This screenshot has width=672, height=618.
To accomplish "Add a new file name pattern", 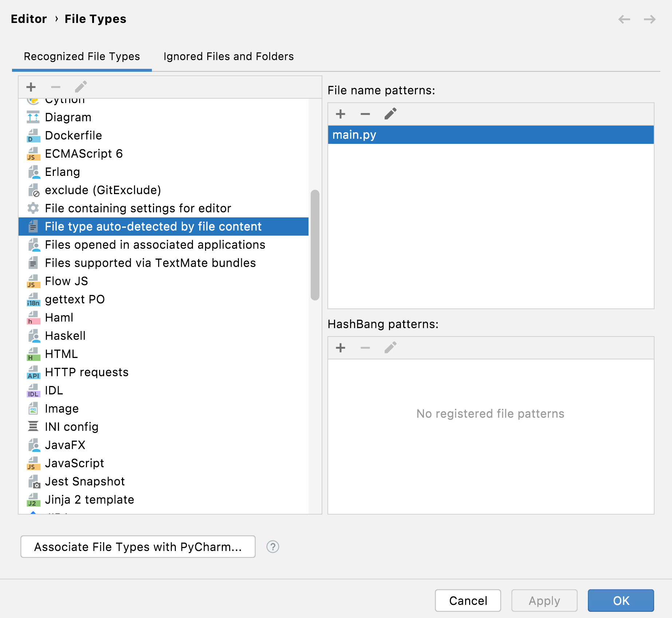I will [x=340, y=114].
